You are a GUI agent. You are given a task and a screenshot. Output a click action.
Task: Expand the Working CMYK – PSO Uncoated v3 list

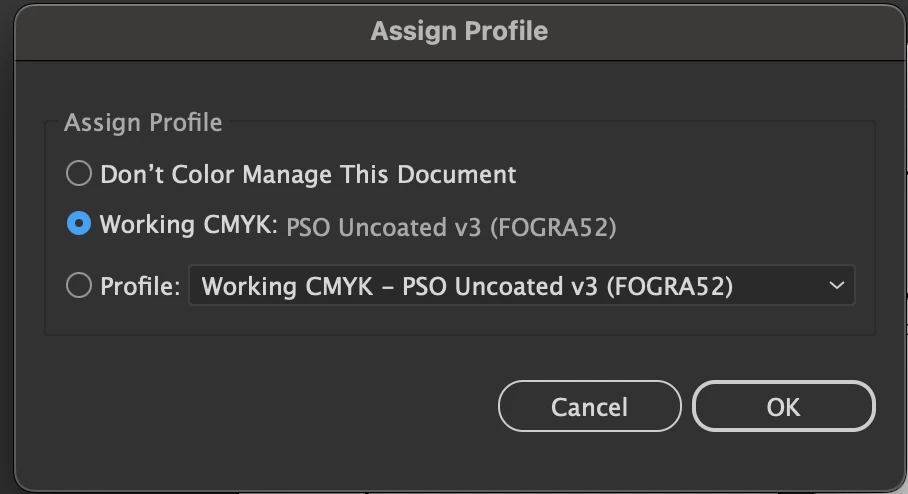(521, 286)
